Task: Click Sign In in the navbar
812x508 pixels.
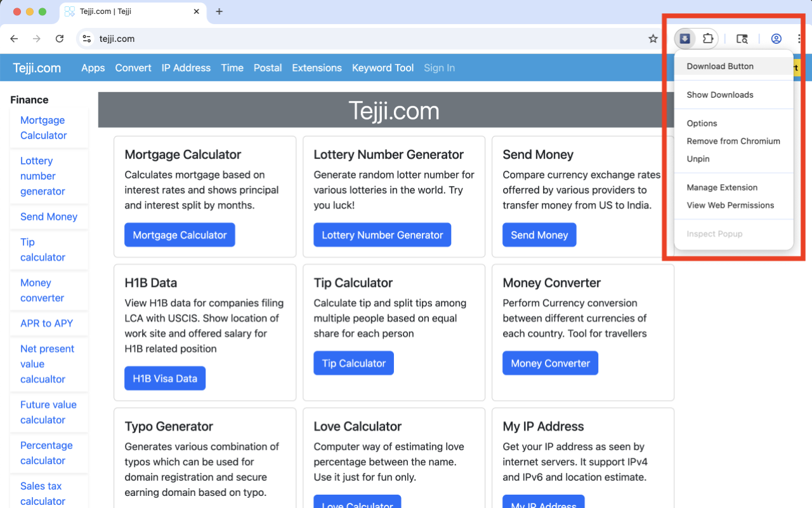Action: [439, 68]
